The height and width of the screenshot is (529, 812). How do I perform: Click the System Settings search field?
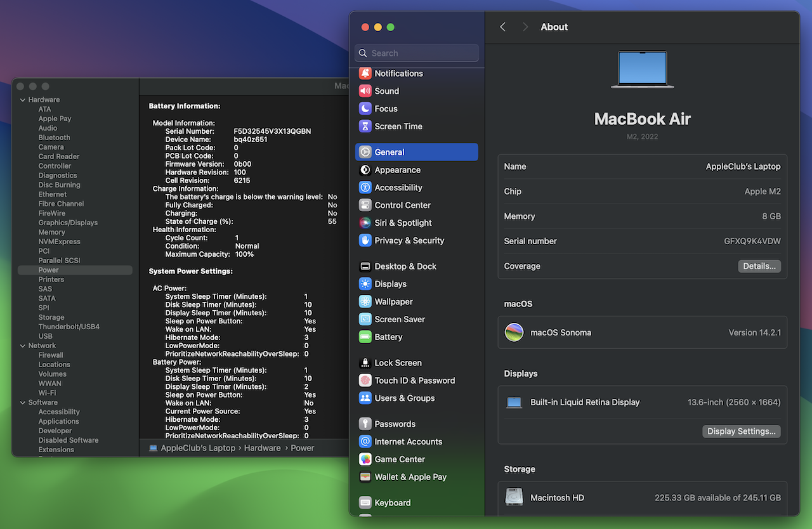pyautogui.click(x=417, y=53)
